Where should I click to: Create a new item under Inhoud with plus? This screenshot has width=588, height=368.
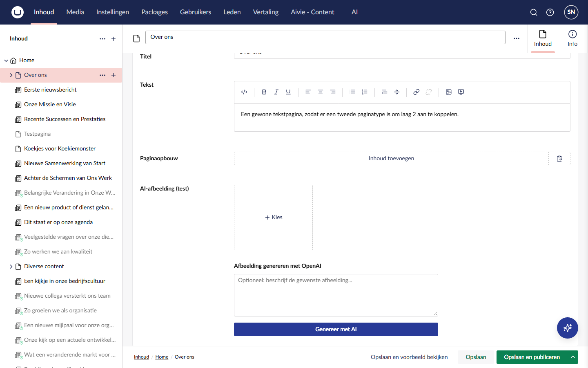coord(114,39)
